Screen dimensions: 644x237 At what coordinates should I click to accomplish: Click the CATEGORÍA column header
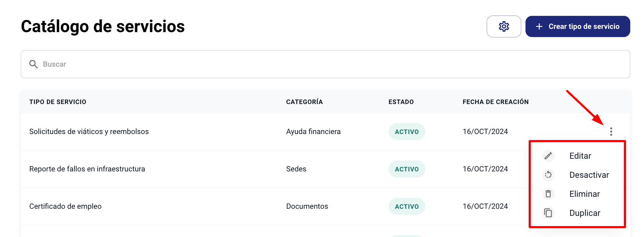[x=304, y=102]
